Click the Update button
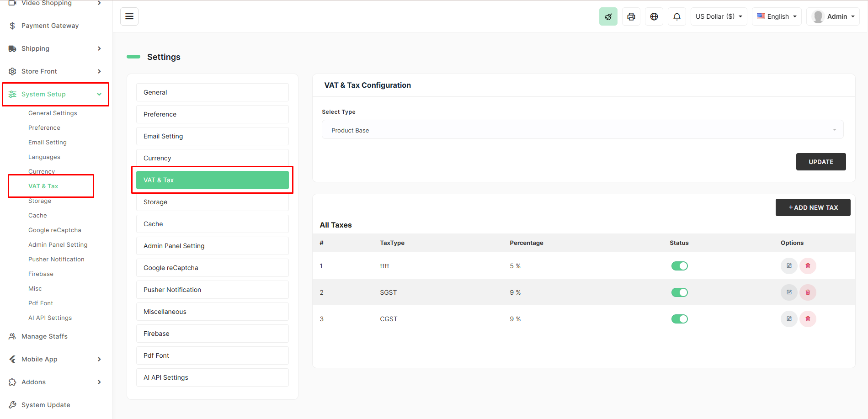The image size is (868, 419). tap(820, 162)
